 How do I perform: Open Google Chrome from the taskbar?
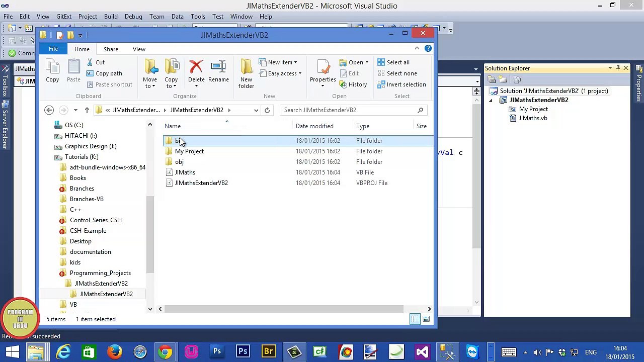pyautogui.click(x=165, y=351)
